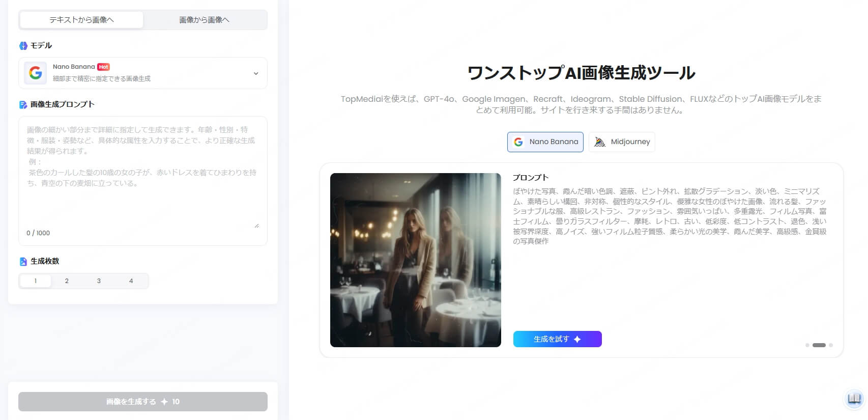Click the sample prompt text beginning ぼやけた写真
Viewport: 868px width, 420px height.
pos(670,216)
